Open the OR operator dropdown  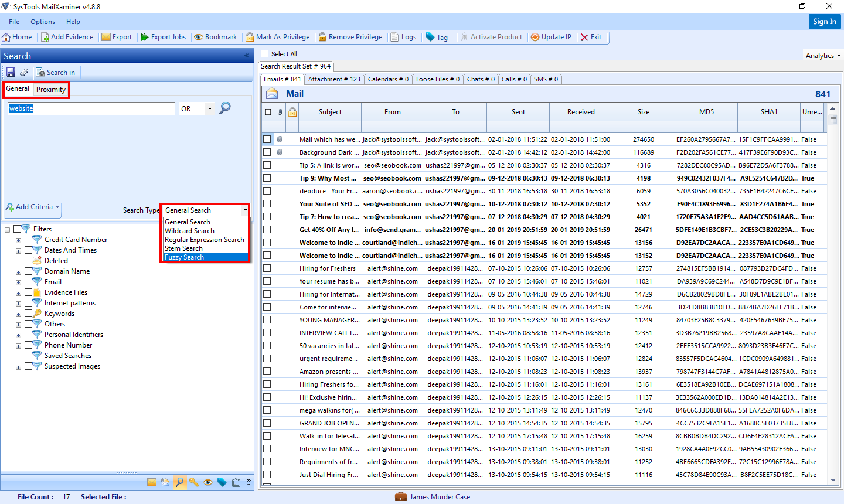[x=209, y=108]
